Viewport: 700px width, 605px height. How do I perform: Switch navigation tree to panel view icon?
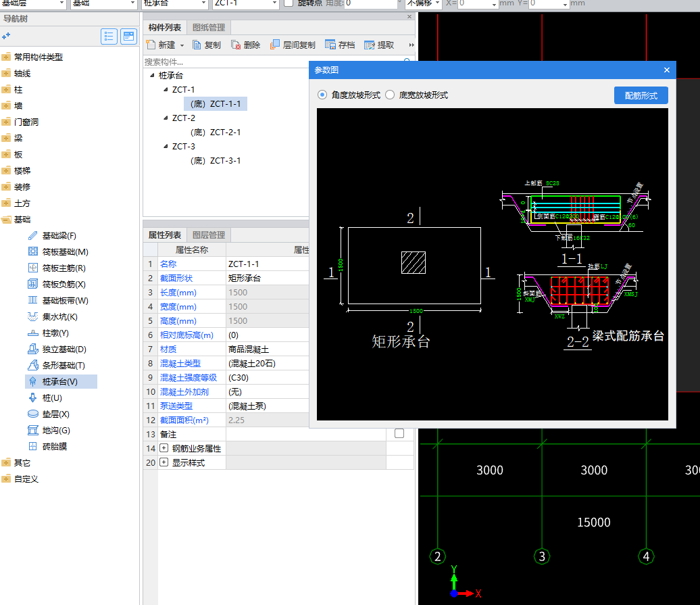(x=128, y=37)
